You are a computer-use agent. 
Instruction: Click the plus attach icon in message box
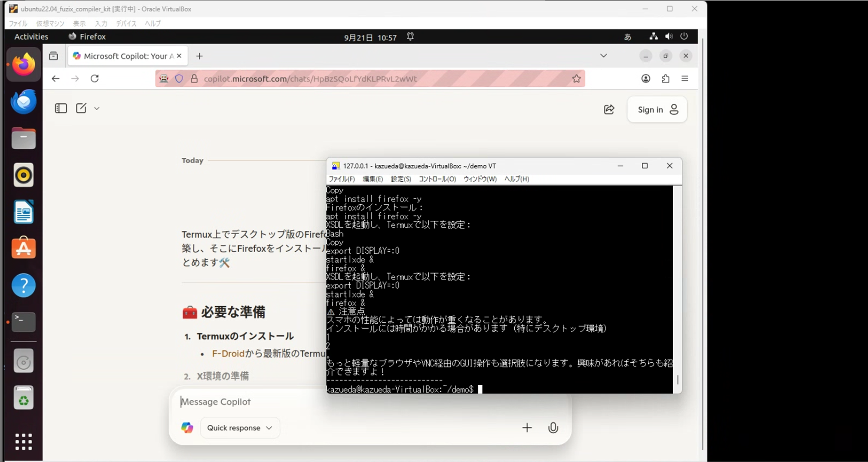click(x=527, y=428)
